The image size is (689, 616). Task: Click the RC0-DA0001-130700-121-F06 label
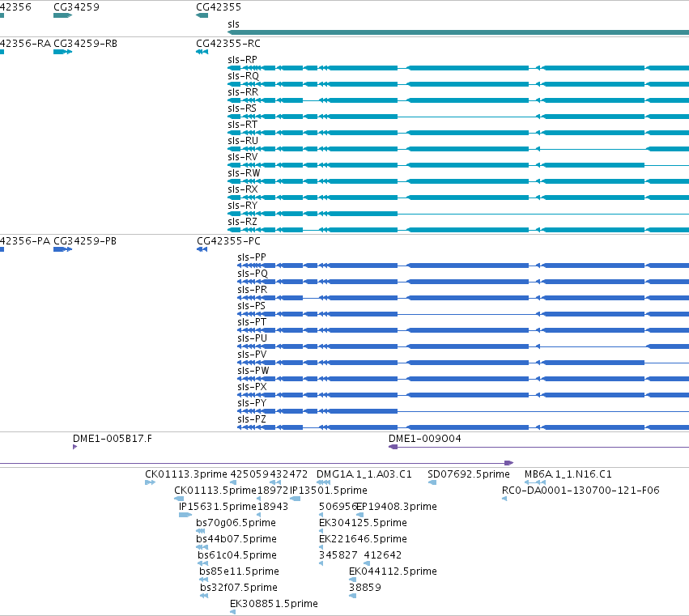(x=581, y=491)
